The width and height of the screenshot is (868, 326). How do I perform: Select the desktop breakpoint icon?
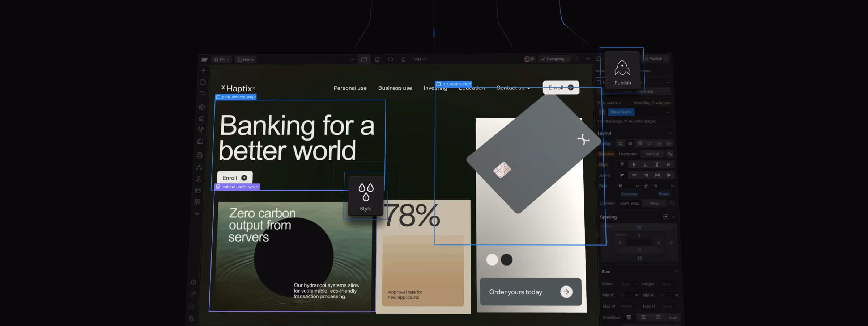364,59
